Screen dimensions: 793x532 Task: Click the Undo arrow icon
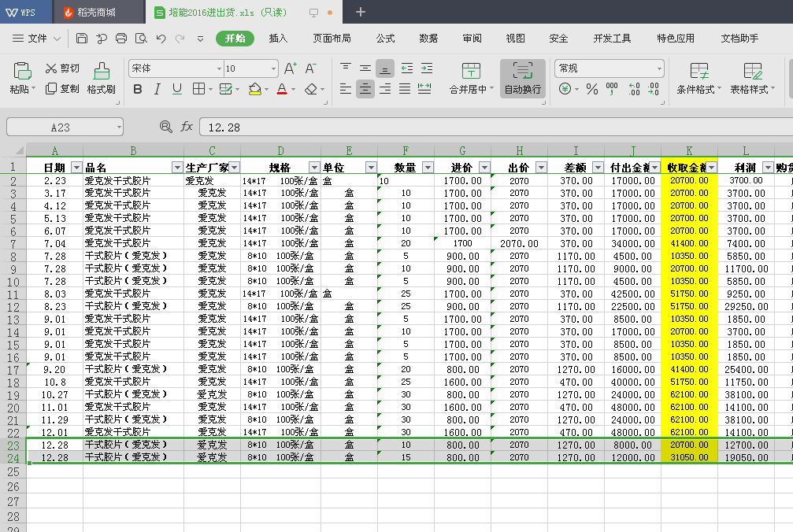161,38
